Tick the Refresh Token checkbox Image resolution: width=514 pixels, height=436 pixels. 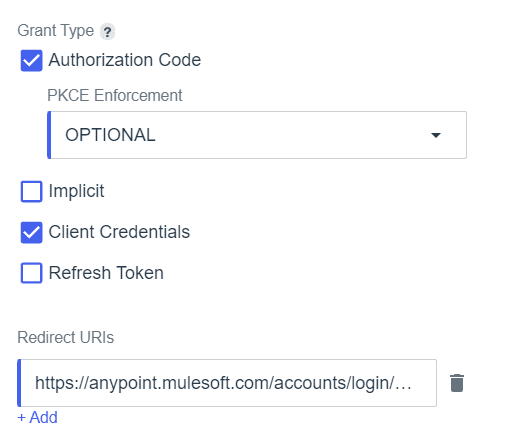point(32,273)
